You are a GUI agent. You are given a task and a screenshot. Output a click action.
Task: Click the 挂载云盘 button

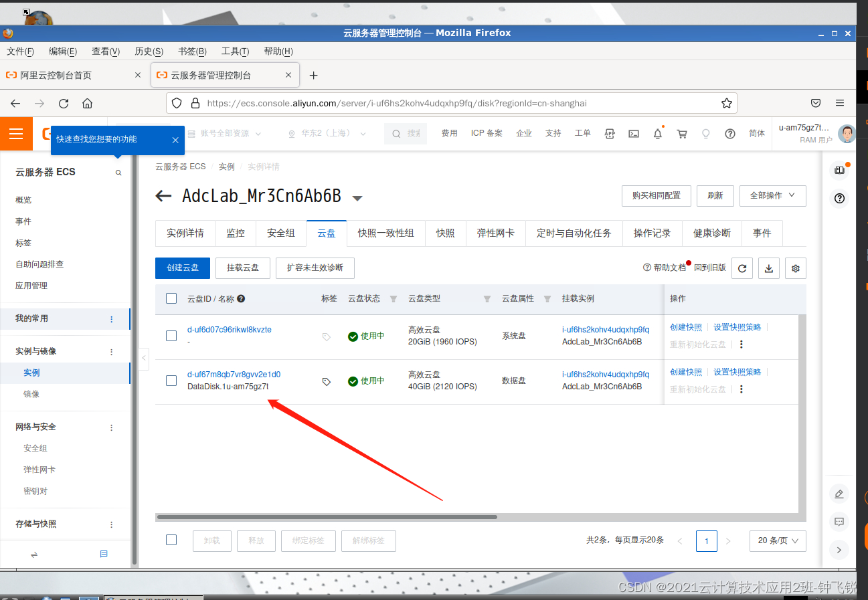click(x=243, y=268)
